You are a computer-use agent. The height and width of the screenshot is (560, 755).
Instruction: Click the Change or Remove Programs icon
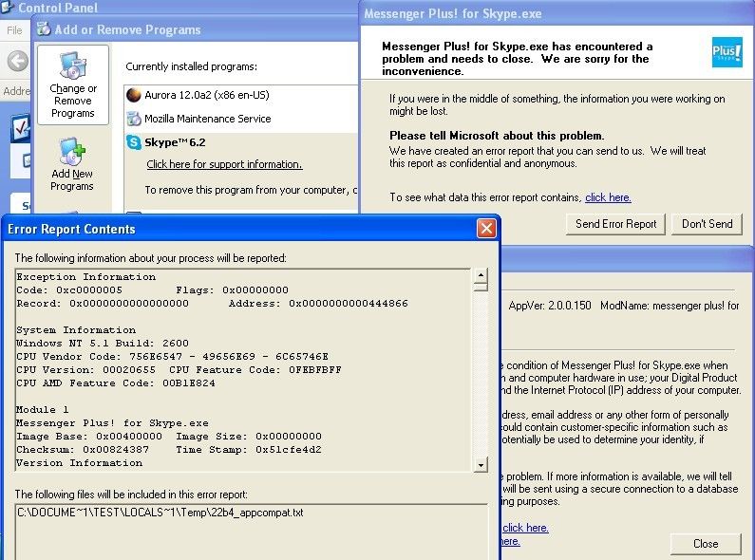click(x=73, y=65)
